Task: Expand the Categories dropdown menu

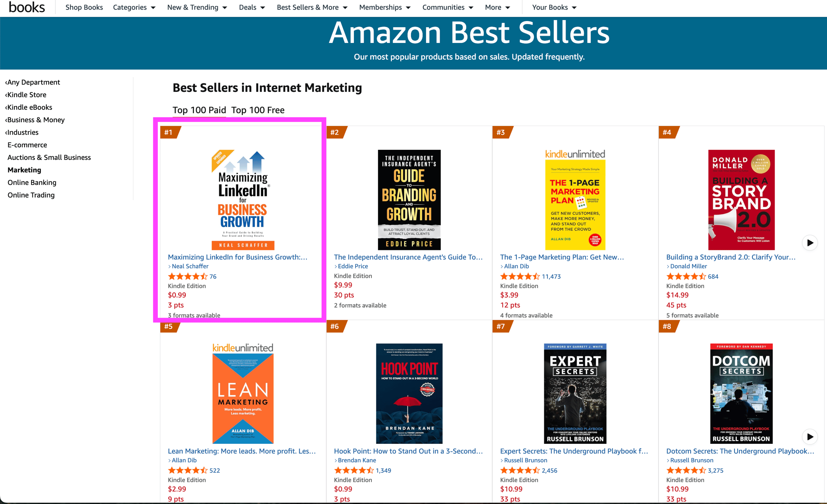Action: tap(134, 7)
